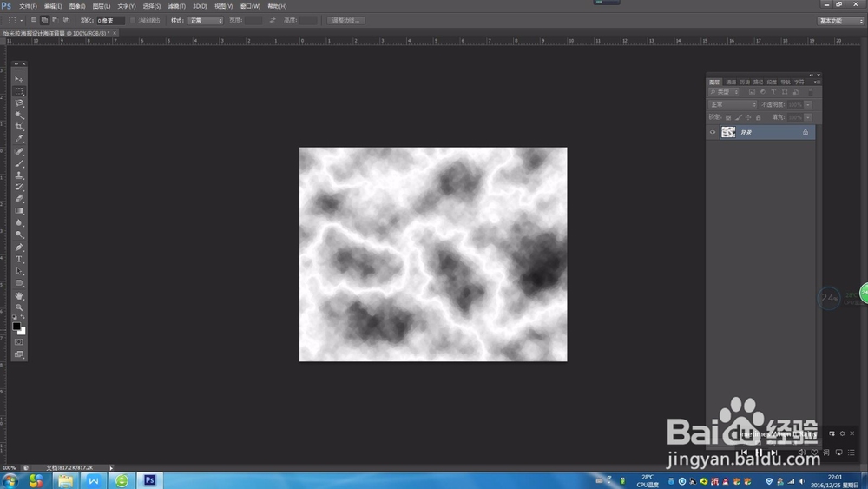Select the Move tool

click(x=19, y=79)
